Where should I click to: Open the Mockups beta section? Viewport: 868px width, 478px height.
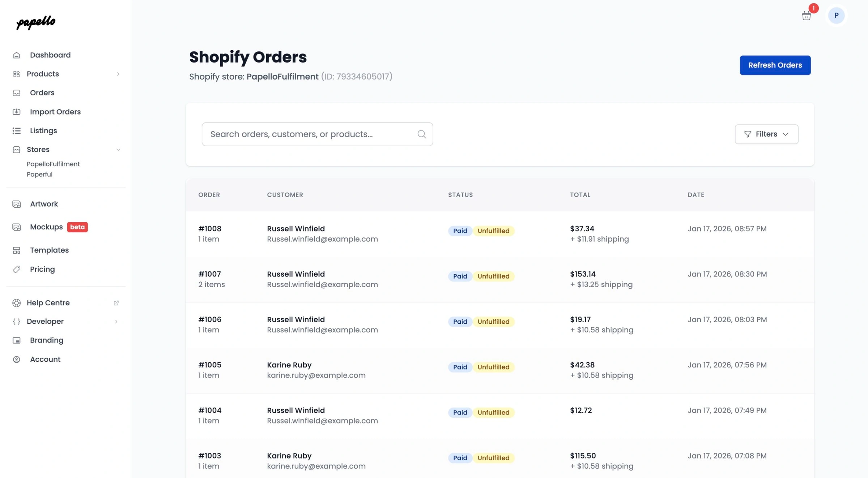[46, 227]
